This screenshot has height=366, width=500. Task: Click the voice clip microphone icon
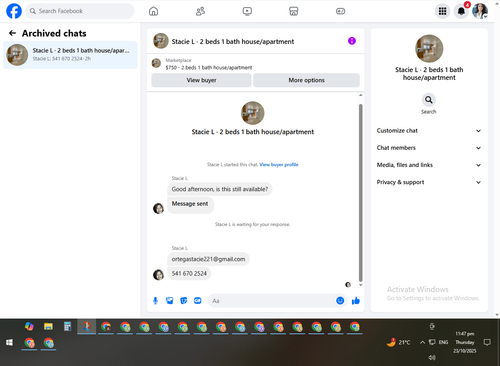(155, 301)
